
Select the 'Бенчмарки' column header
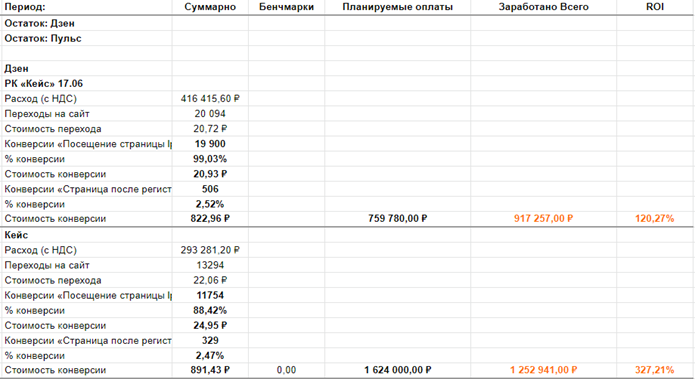point(286,7)
